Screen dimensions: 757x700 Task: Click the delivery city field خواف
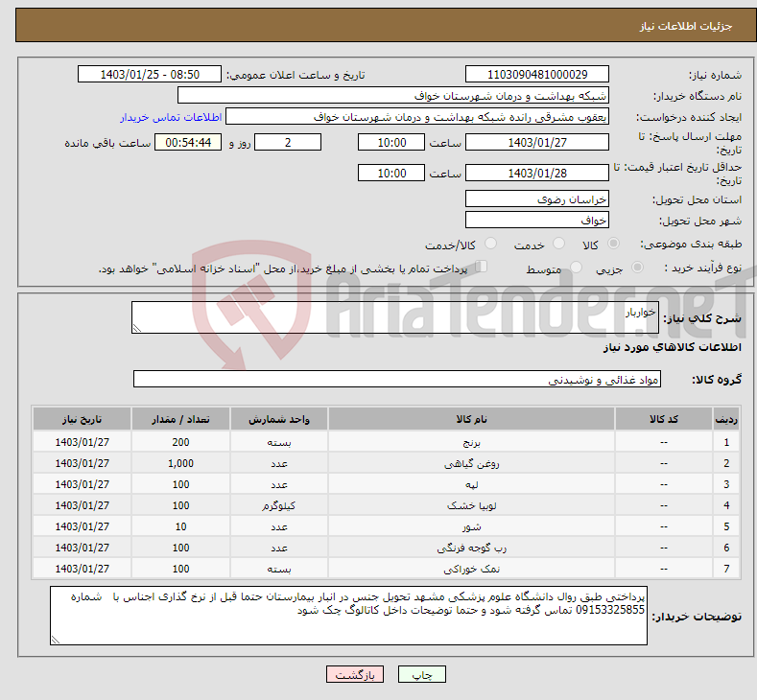pyautogui.click(x=537, y=220)
